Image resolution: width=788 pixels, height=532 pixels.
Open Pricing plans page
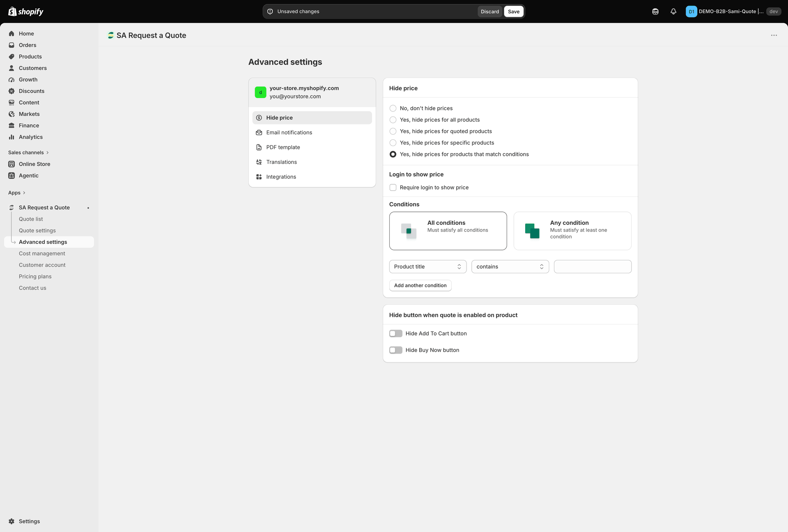pos(35,276)
